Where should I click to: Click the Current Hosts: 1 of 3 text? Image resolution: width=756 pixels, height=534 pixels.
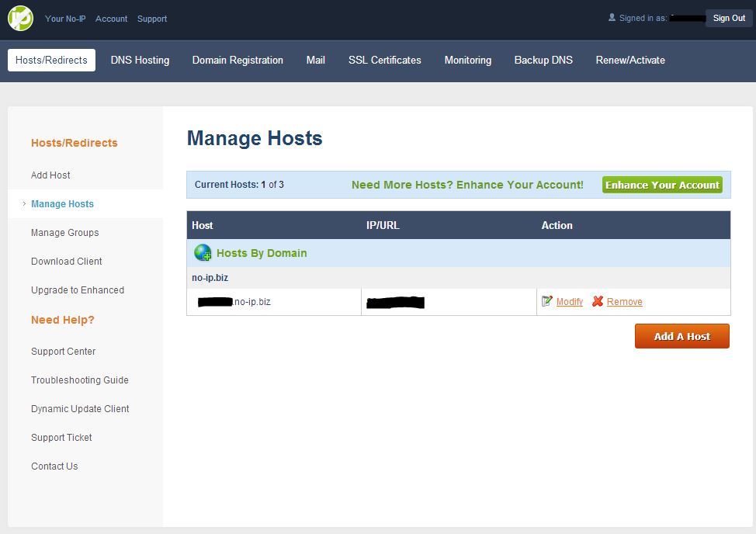point(239,185)
